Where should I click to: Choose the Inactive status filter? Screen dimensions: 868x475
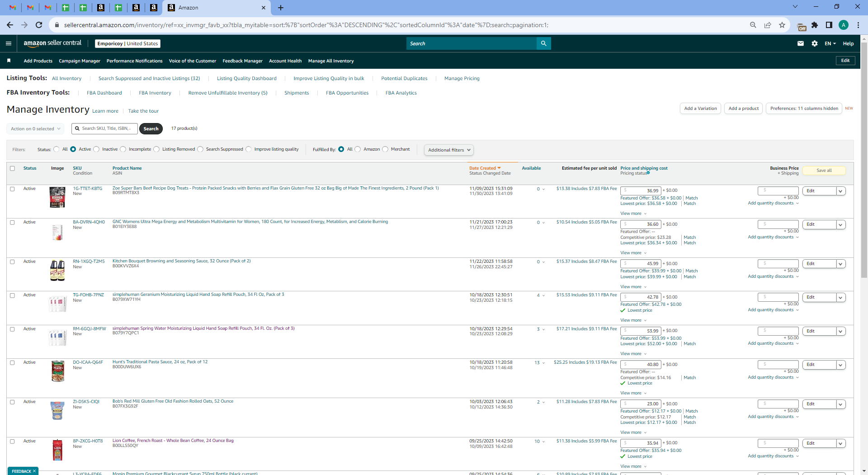coord(96,149)
